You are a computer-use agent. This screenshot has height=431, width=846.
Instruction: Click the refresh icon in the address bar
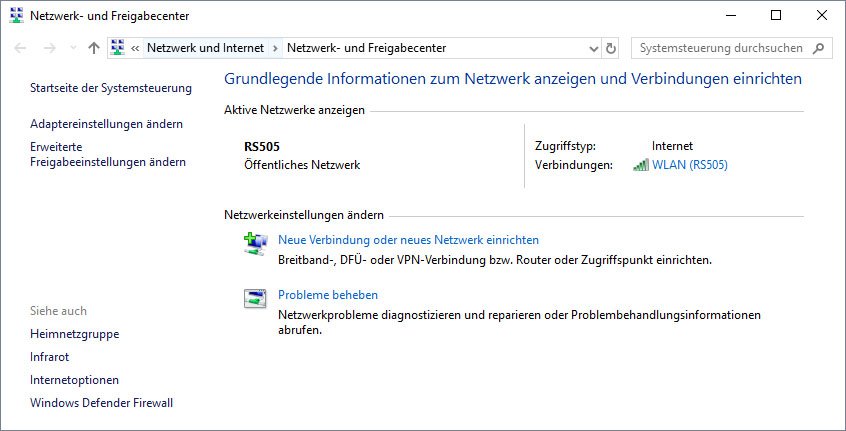click(611, 48)
